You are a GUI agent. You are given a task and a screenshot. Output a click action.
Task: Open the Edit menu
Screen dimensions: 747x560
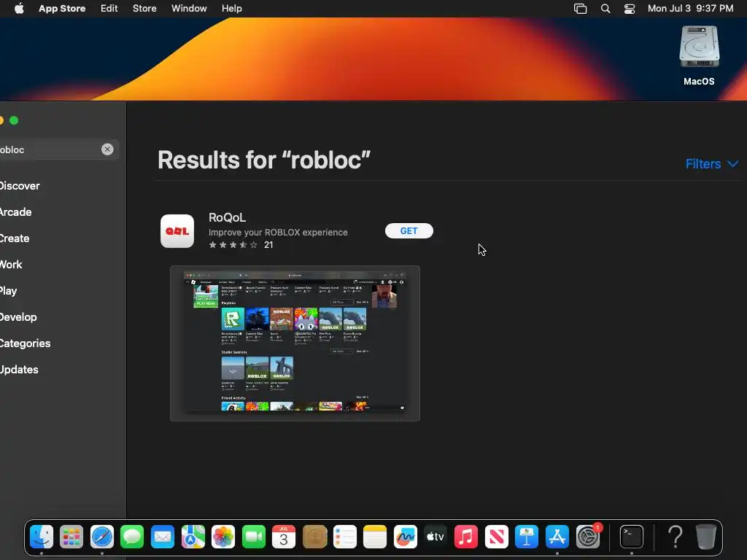109,9
